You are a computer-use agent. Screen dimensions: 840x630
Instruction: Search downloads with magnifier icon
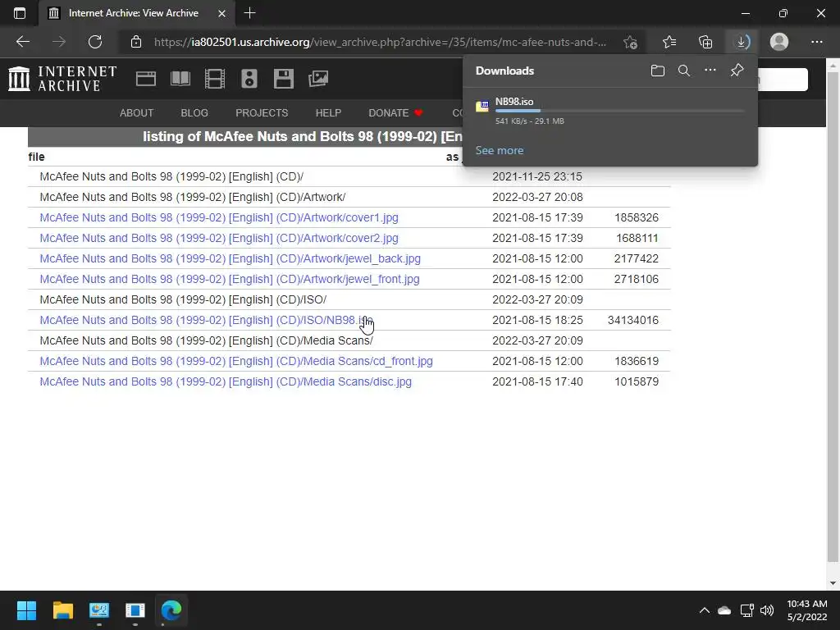click(683, 71)
